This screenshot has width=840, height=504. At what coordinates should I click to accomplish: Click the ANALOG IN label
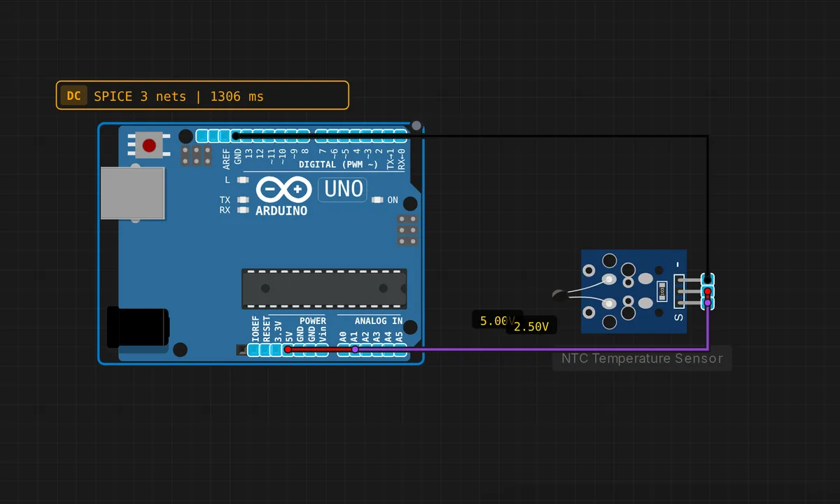[x=379, y=321]
